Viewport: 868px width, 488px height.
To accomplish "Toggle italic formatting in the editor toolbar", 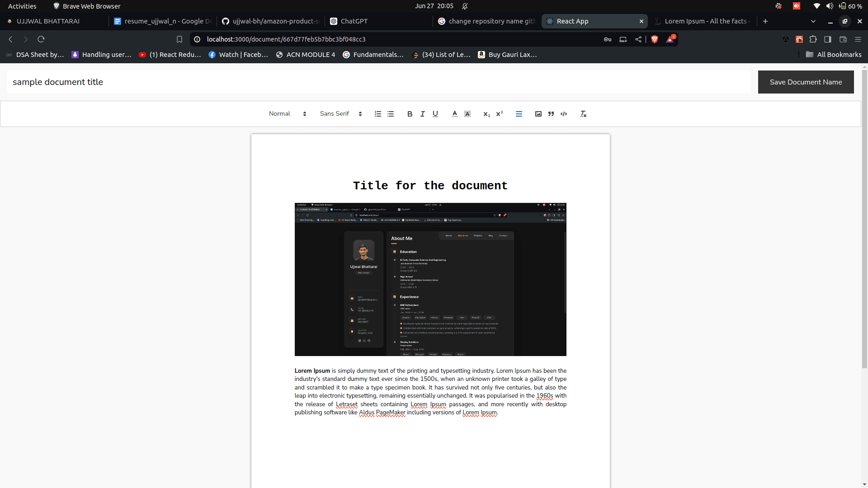I will pyautogui.click(x=422, y=114).
